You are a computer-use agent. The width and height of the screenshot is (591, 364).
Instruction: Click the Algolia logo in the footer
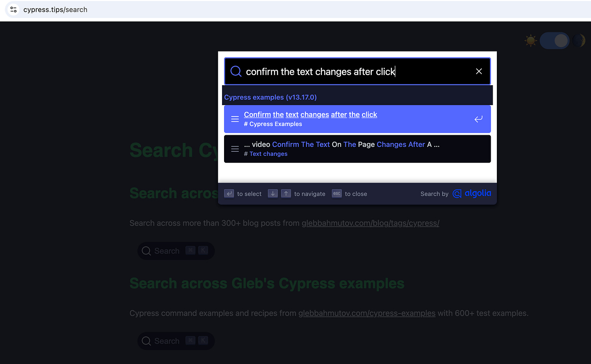click(472, 194)
